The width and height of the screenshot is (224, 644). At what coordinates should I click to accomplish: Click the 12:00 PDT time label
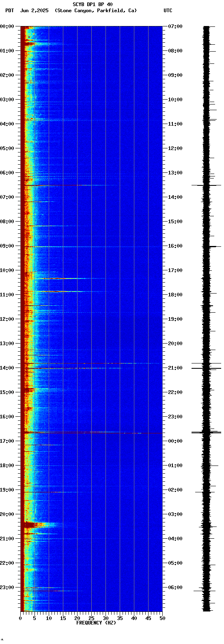point(7,319)
